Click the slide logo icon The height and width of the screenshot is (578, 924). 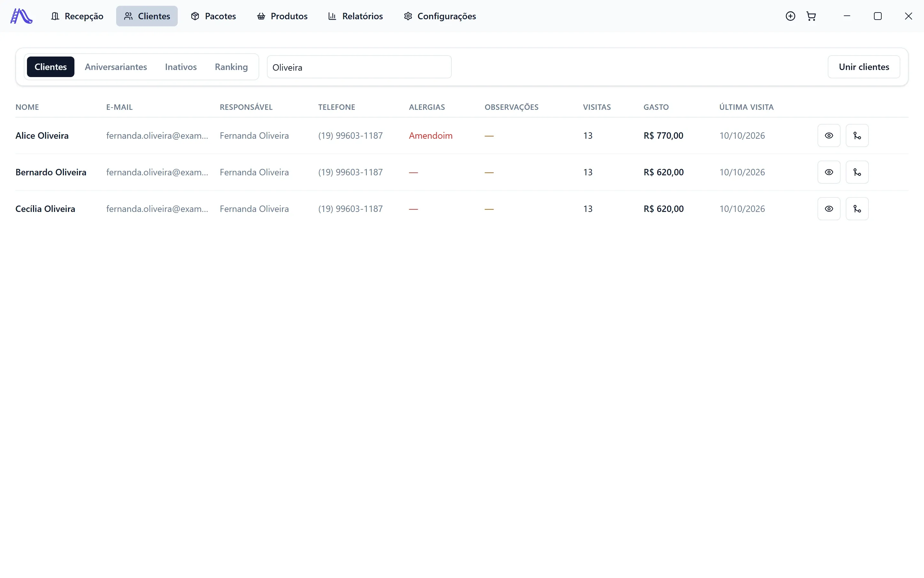coord(21,16)
